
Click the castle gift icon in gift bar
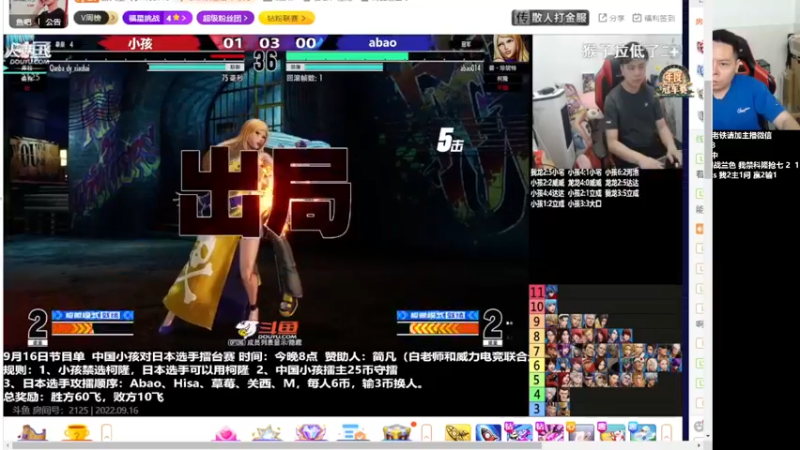[32, 433]
